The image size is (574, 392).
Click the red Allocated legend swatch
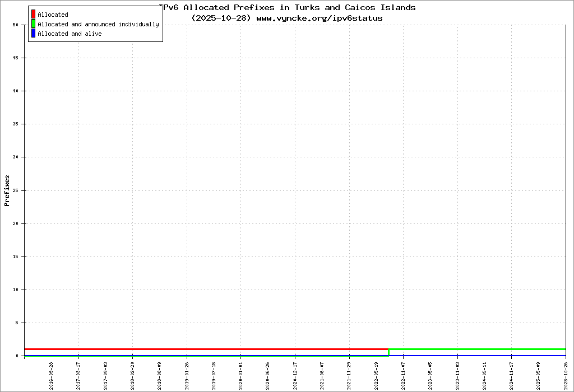coord(34,15)
